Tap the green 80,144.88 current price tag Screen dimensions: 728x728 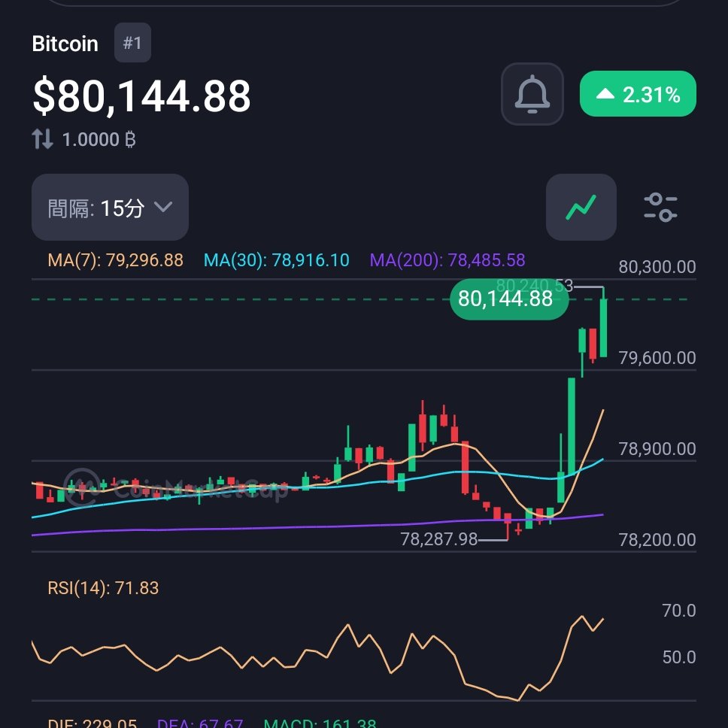click(x=509, y=299)
